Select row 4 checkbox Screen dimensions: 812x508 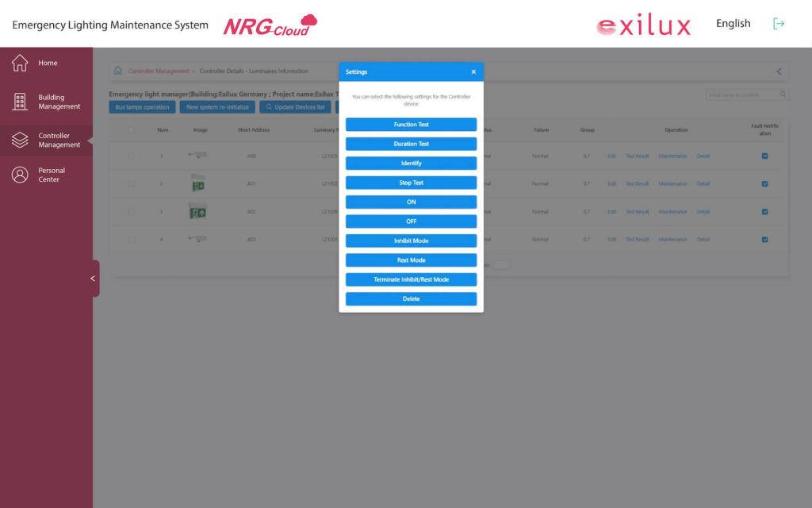(x=131, y=240)
